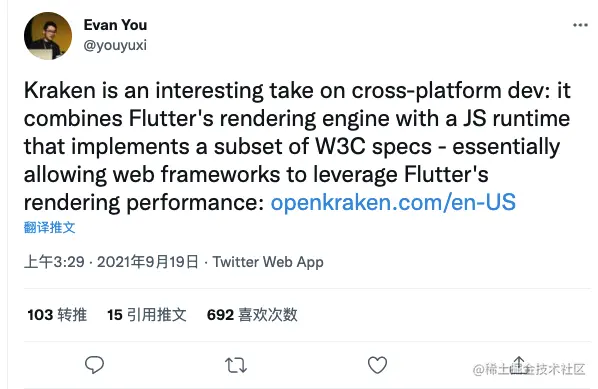Retweet using the arrows icon
598x389 pixels.
[x=236, y=365]
